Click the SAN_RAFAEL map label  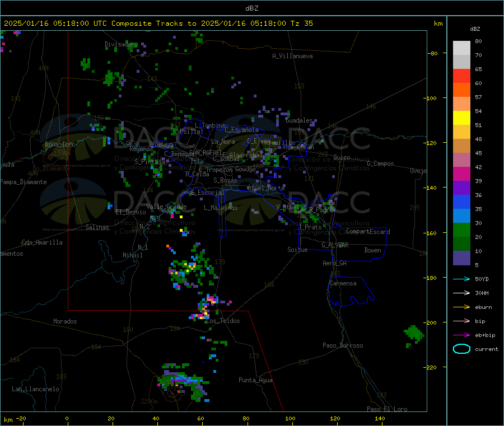point(206,153)
